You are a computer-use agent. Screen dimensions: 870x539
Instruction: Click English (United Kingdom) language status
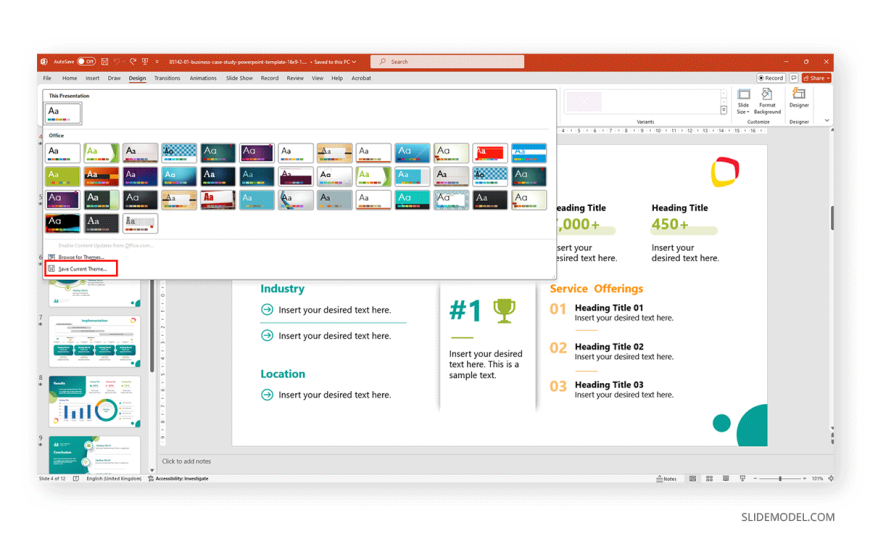(x=114, y=478)
